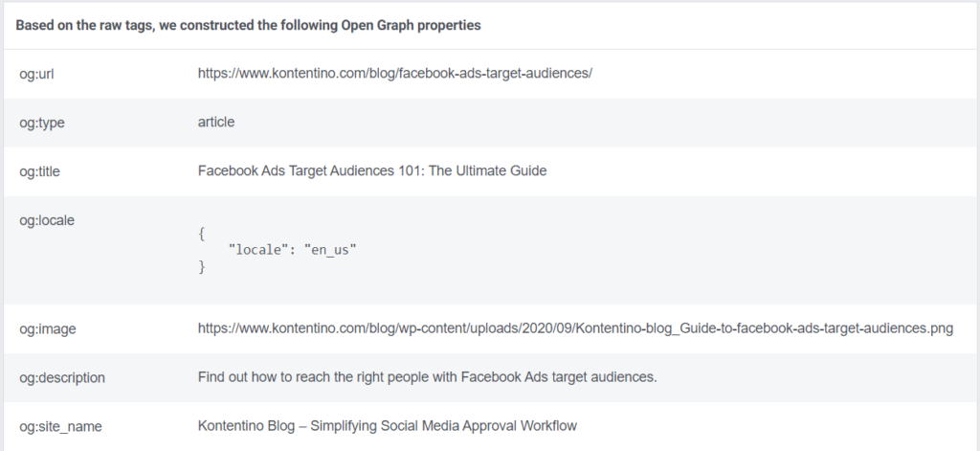Open the og:image wp-content uploads PNG URL
The width and height of the screenshot is (980, 451).
click(x=575, y=328)
